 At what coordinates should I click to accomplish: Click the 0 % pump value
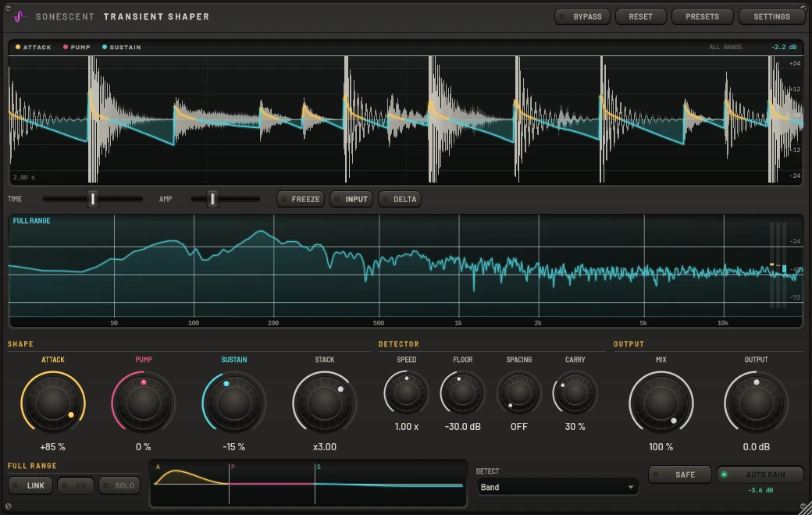pyautogui.click(x=144, y=446)
